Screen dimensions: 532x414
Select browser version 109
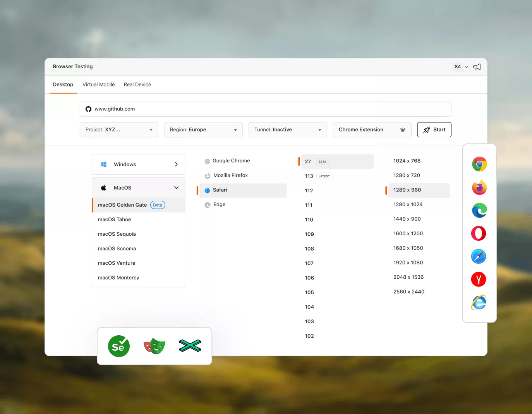pos(309,234)
